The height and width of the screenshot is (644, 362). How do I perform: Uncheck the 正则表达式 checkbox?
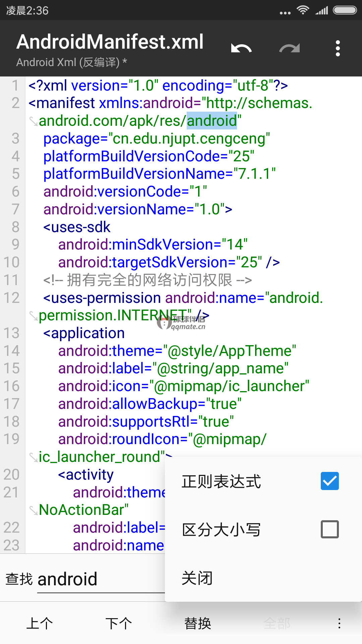[330, 481]
